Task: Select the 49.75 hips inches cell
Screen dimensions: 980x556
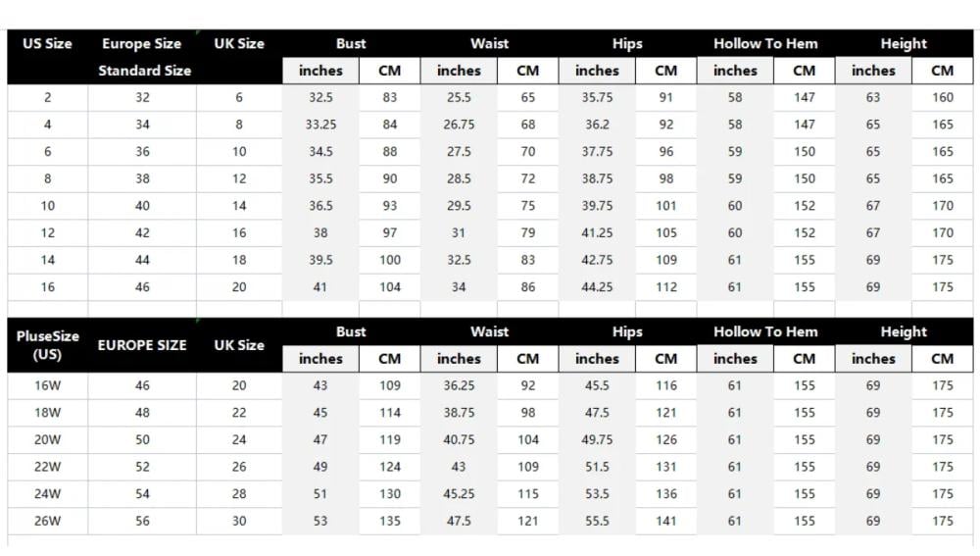Action: pyautogui.click(x=597, y=439)
